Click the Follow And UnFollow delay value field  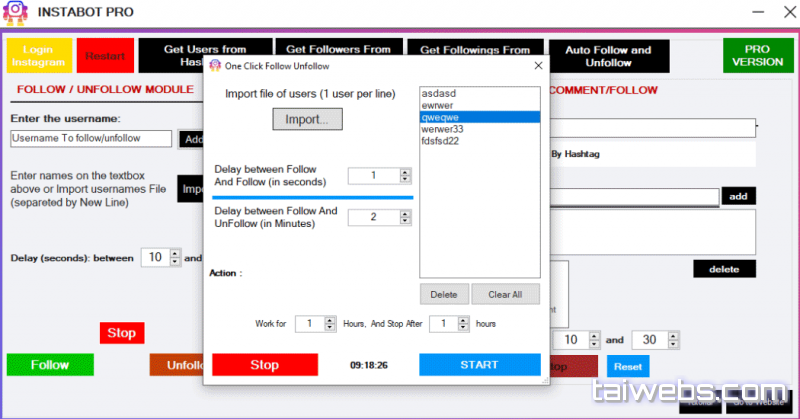pos(374,217)
